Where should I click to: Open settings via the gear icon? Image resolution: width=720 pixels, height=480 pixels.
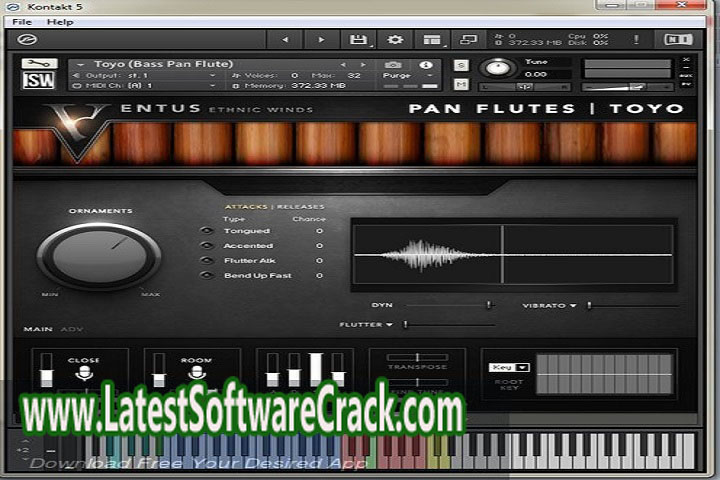point(395,40)
